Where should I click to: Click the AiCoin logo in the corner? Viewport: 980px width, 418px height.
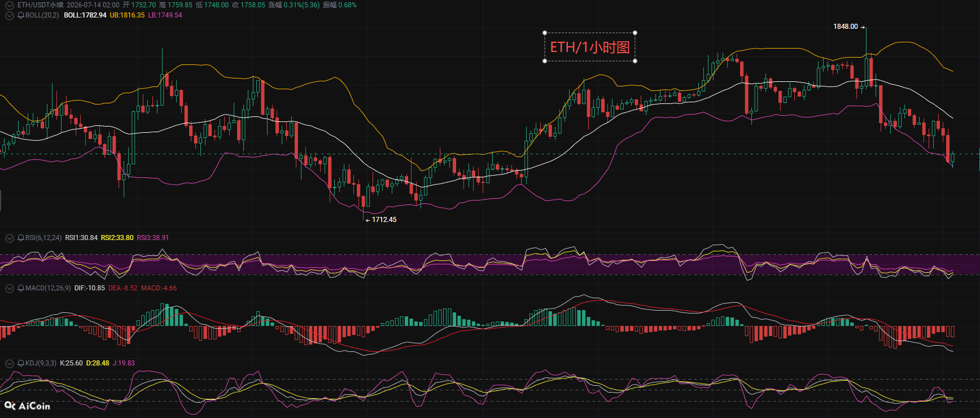click(27, 406)
